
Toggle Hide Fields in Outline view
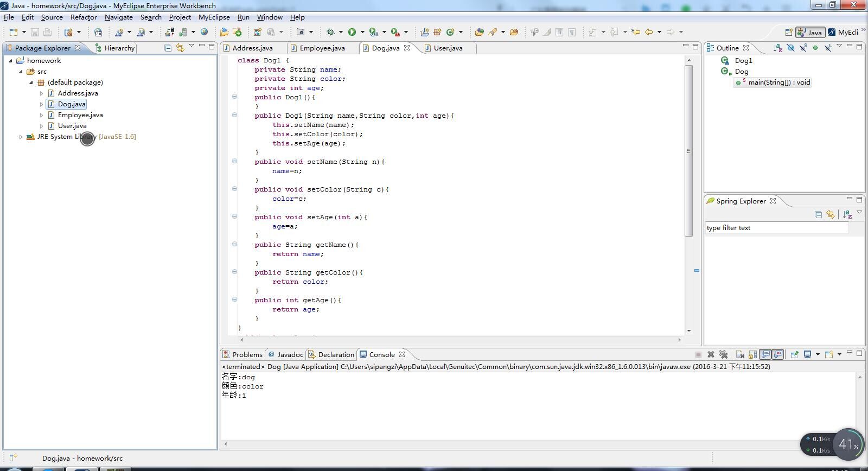pyautogui.click(x=790, y=48)
